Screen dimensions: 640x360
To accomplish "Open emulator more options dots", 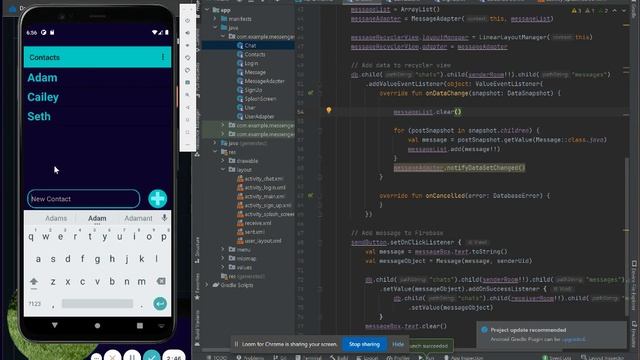I will 187,144.
